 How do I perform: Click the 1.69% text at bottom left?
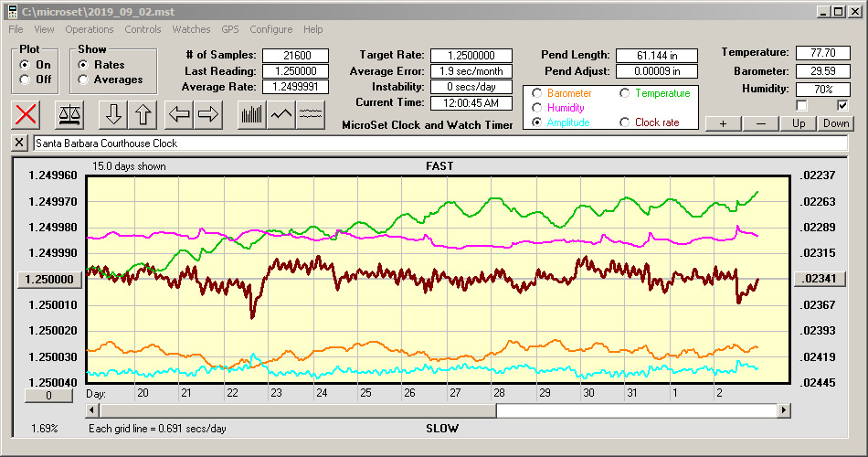tap(44, 428)
